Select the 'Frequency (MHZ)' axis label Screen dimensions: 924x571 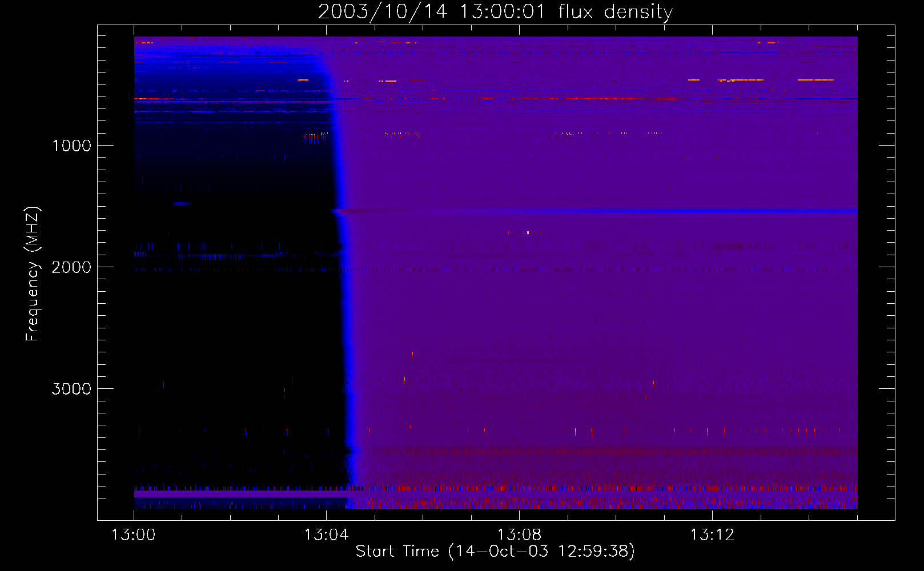(33, 274)
